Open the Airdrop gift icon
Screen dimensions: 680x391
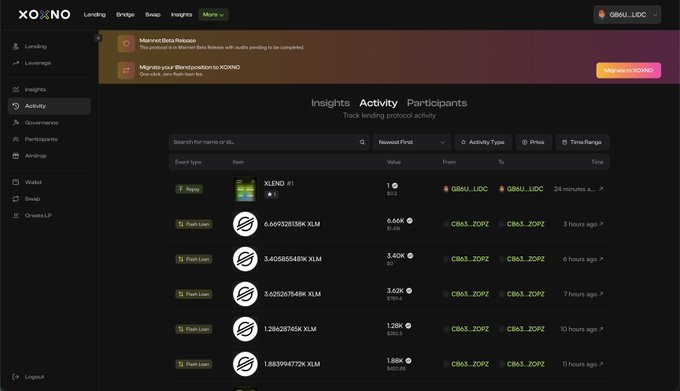16,156
